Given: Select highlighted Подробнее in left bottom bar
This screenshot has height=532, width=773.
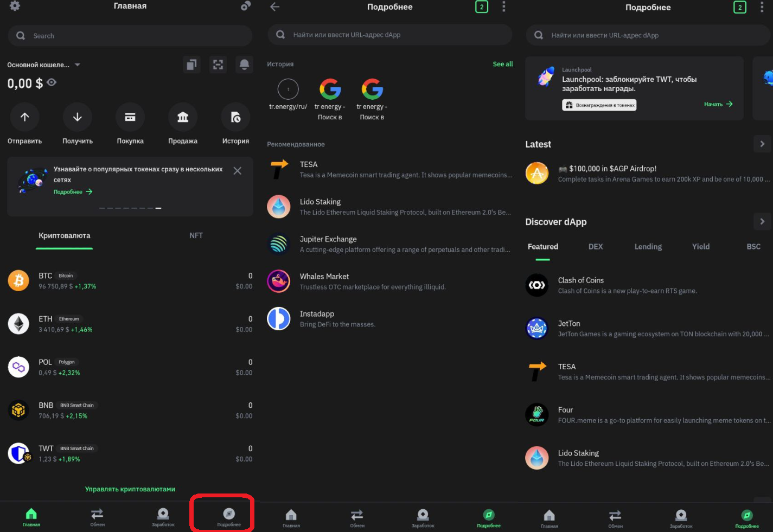Looking at the screenshot, I should pos(229,517).
